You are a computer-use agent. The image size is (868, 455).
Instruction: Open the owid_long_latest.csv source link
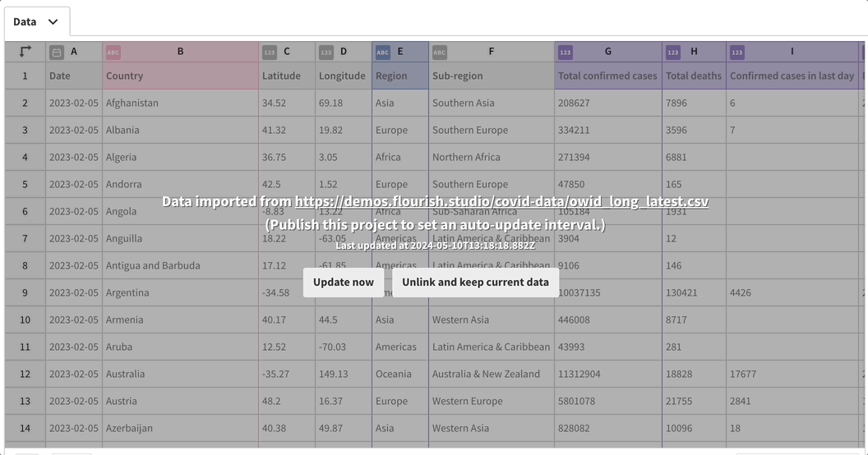pyautogui.click(x=501, y=201)
